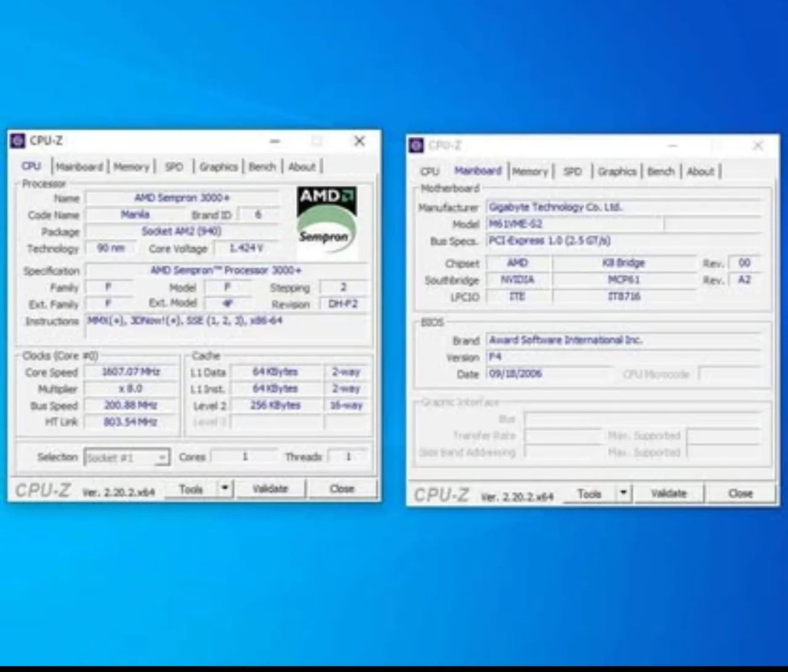The height and width of the screenshot is (672, 788).
Task: Select Manufacturer 'Gigabyte Technology Co. Ltd.'
Action: point(624,207)
